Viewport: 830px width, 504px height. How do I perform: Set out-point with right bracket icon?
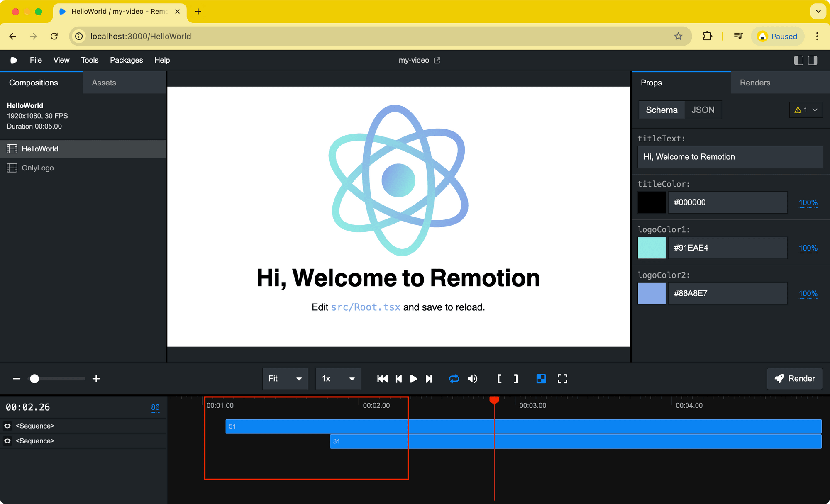pos(515,379)
